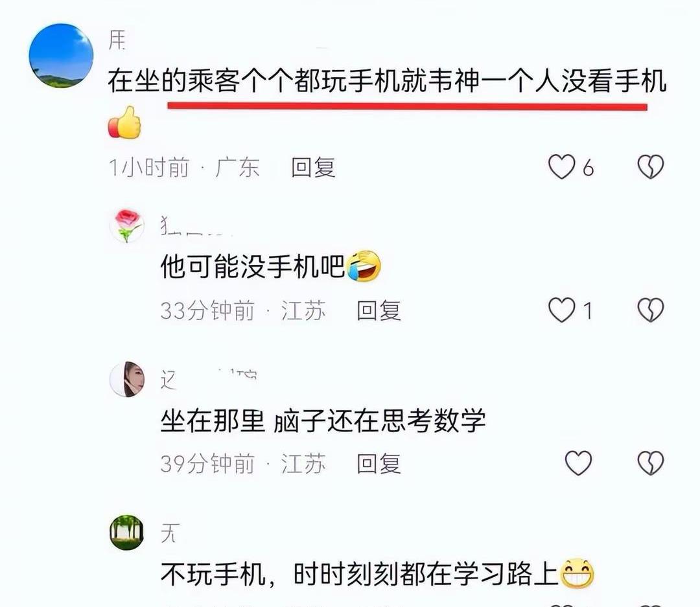Select the comment text '在坐的乘客个个都玩手机'
The width and height of the screenshot is (700, 607).
point(253,81)
